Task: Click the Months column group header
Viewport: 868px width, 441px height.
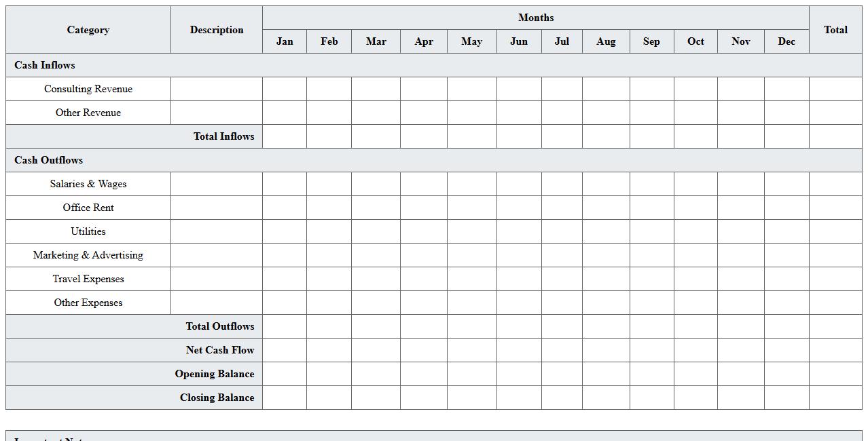Action: [x=536, y=18]
